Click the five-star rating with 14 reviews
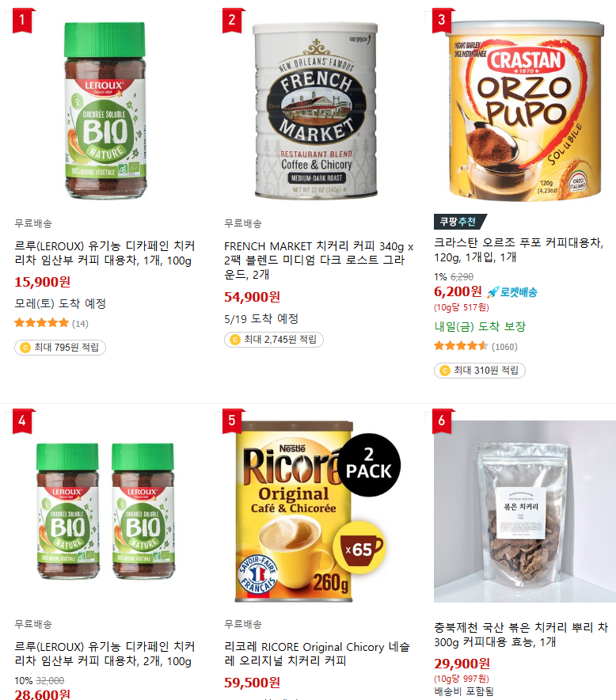 [51, 323]
